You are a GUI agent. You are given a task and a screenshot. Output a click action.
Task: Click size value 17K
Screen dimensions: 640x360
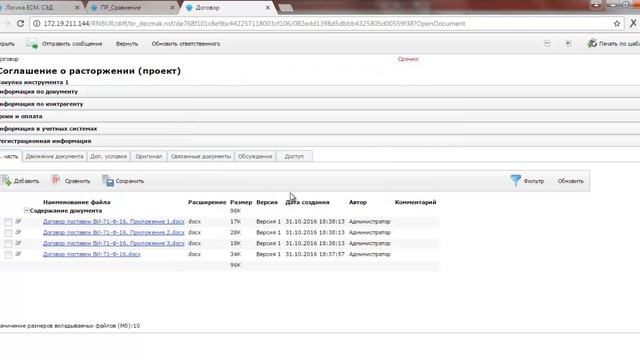(x=236, y=221)
